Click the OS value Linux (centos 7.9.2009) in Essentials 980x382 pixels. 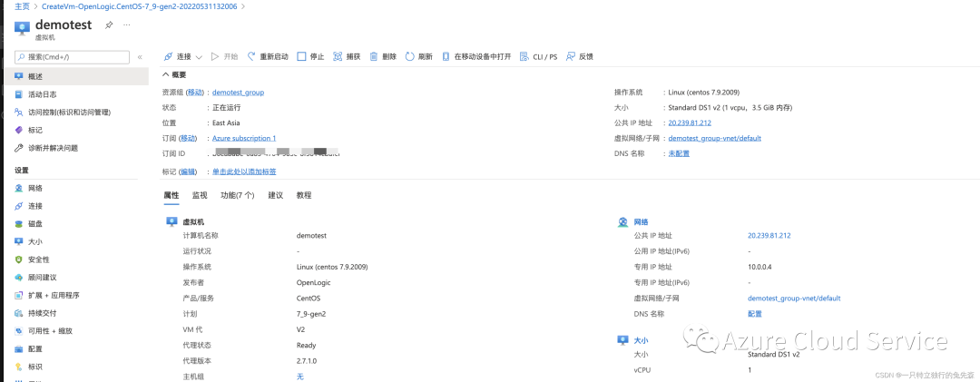click(x=704, y=92)
